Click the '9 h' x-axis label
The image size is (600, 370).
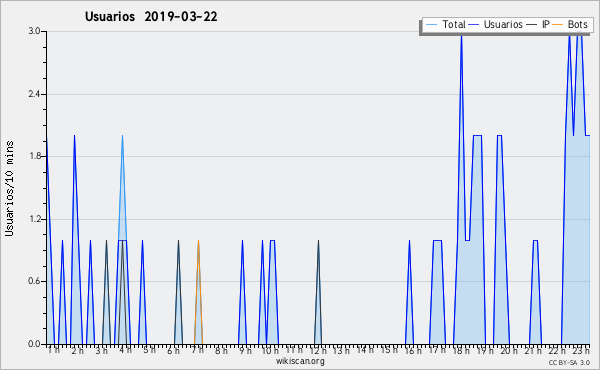coord(245,350)
